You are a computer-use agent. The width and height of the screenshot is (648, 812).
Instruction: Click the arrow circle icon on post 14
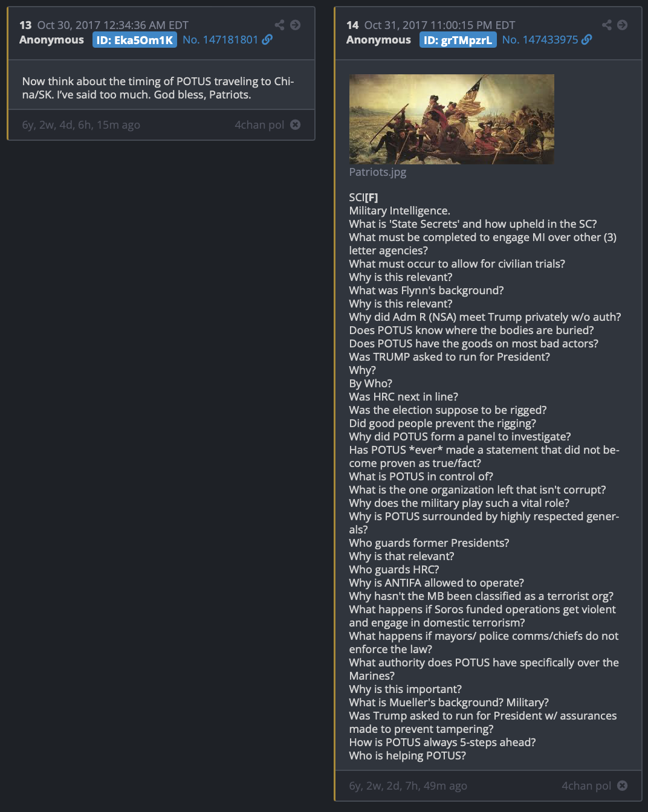[623, 25]
